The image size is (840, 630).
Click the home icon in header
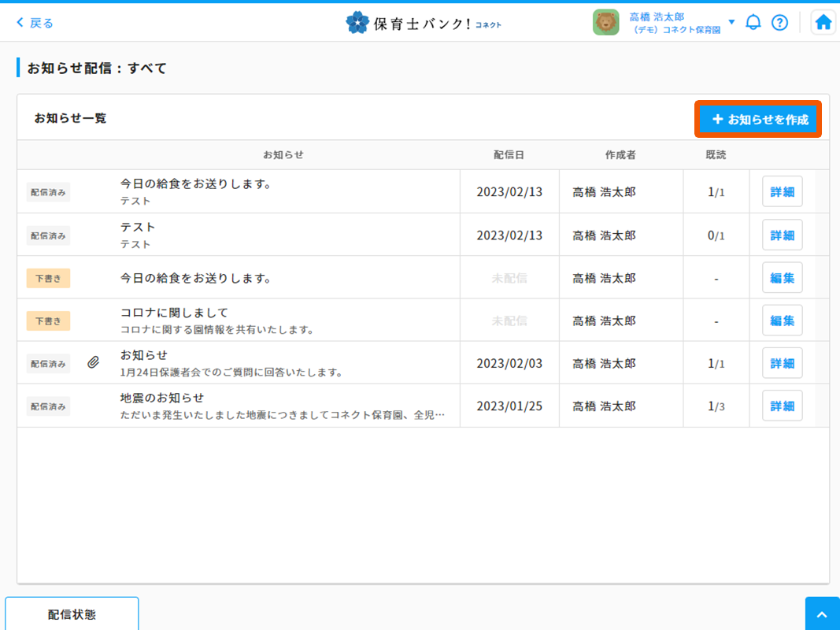[823, 22]
